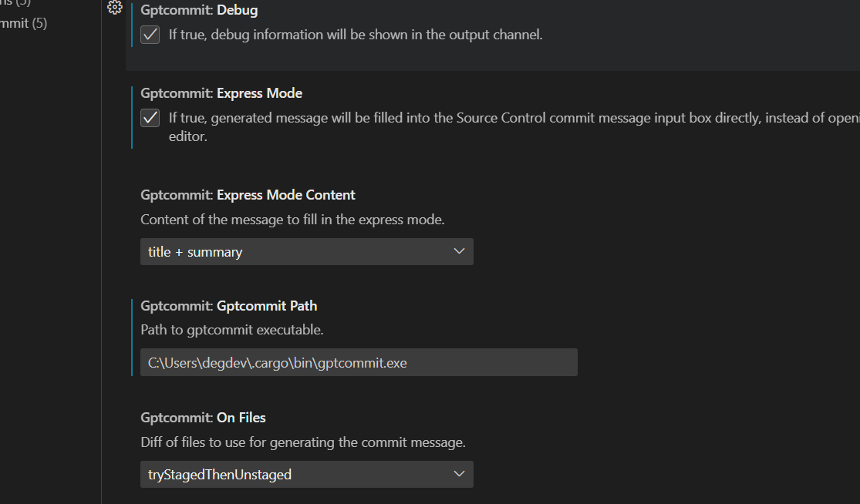860x504 pixels.
Task: Click the modified indicator bar beside Express Mode
Action: 131,116
